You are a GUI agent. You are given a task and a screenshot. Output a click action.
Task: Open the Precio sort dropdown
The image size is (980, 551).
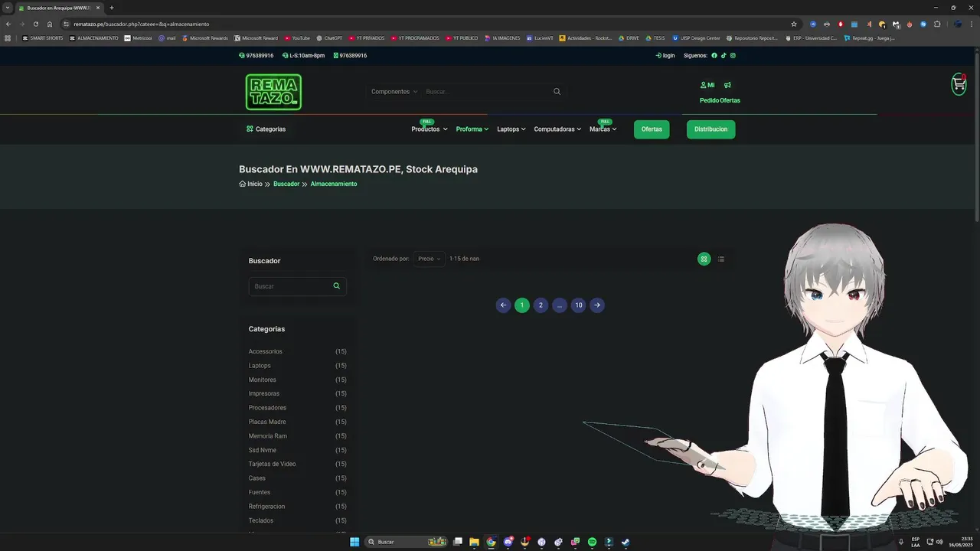click(429, 259)
